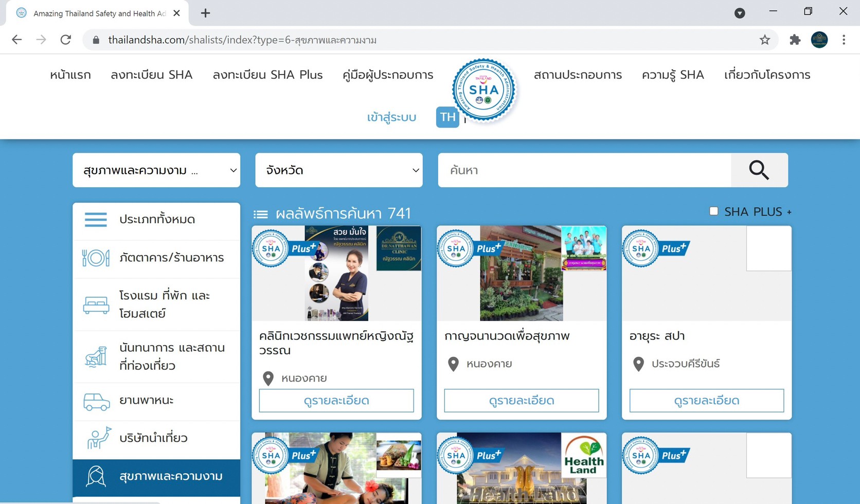Click the tab search dropdown arrow in Chrome
860x504 pixels.
click(x=740, y=13)
